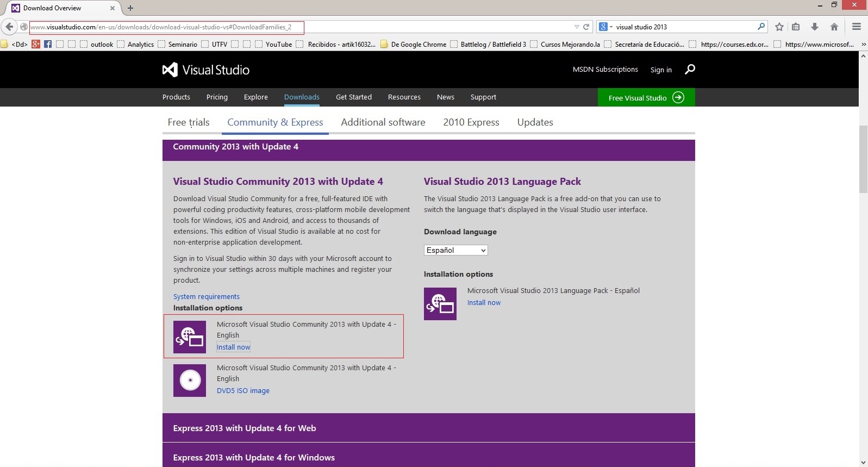Click the site identity globe icon
The image size is (868, 467).
pos(24,27)
